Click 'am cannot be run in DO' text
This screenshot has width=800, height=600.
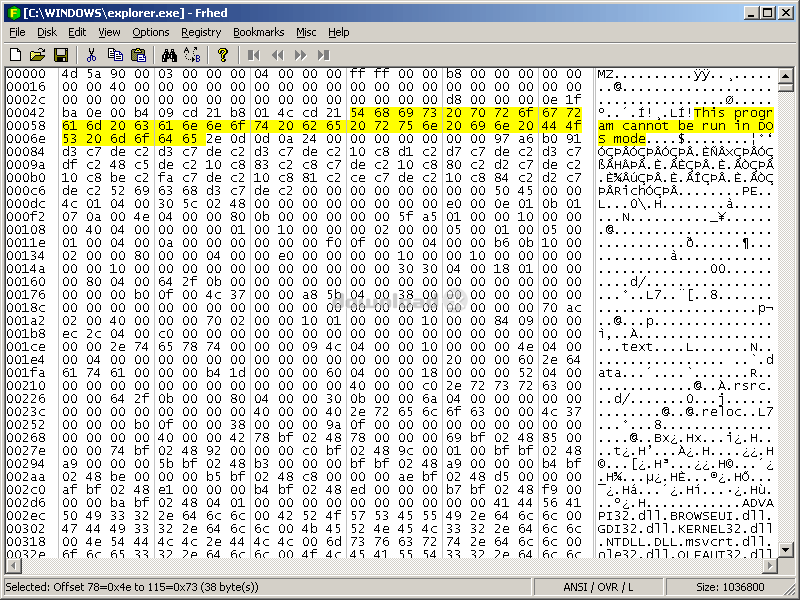click(x=686, y=126)
